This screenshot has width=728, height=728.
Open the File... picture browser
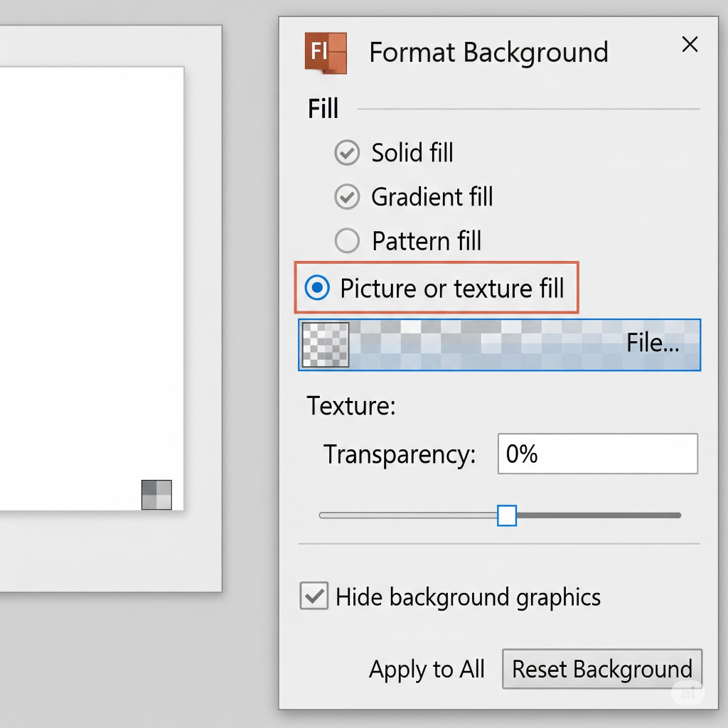[652, 344]
